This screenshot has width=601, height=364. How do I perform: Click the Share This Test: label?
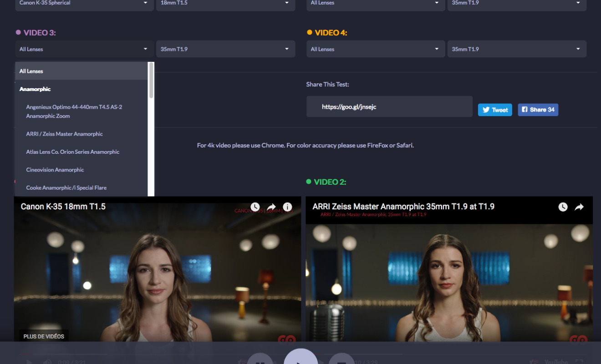[x=328, y=84]
